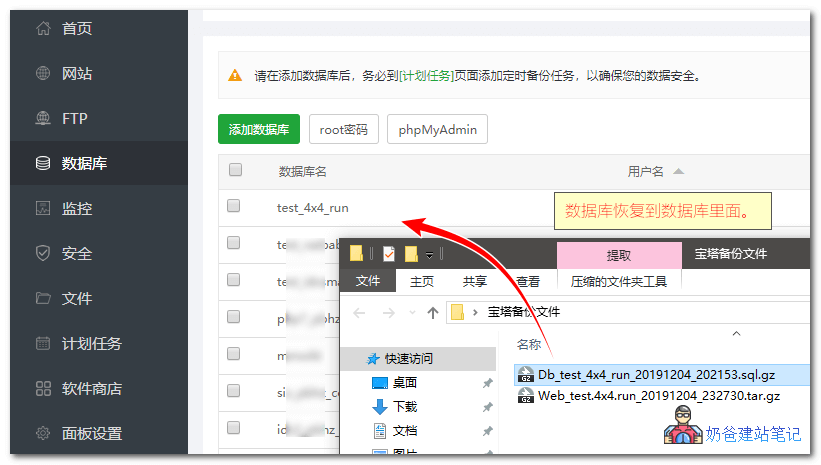821x465 pixels.
Task: Click the 快速访问 star icon
Action: [x=373, y=359]
